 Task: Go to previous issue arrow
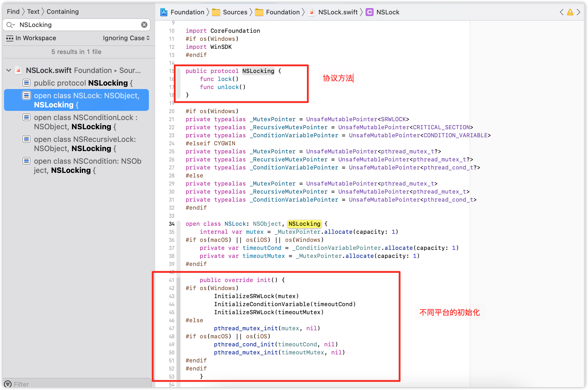tap(562, 12)
